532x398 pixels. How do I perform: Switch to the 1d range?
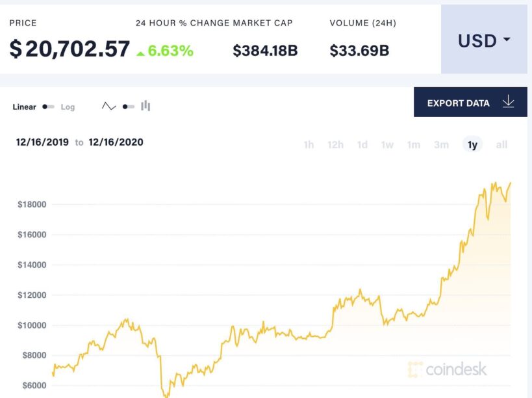point(362,145)
